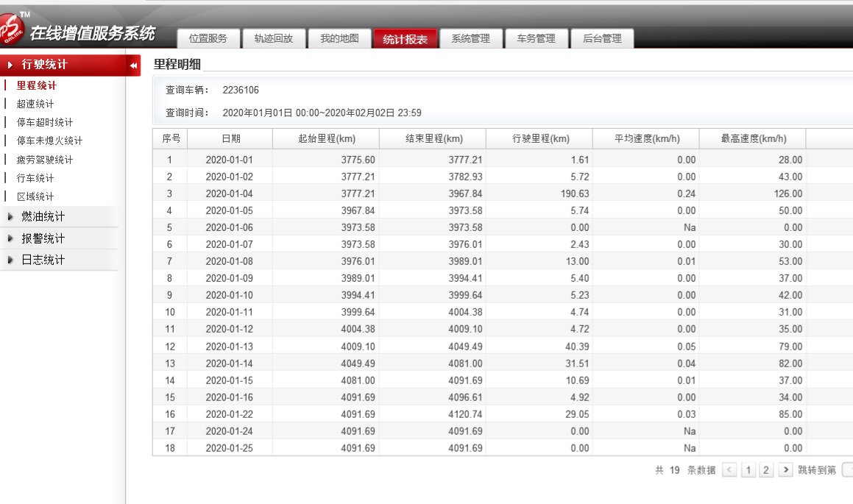The width and height of the screenshot is (853, 504).
Task: Open the 系统管理 tab
Action: (470, 39)
